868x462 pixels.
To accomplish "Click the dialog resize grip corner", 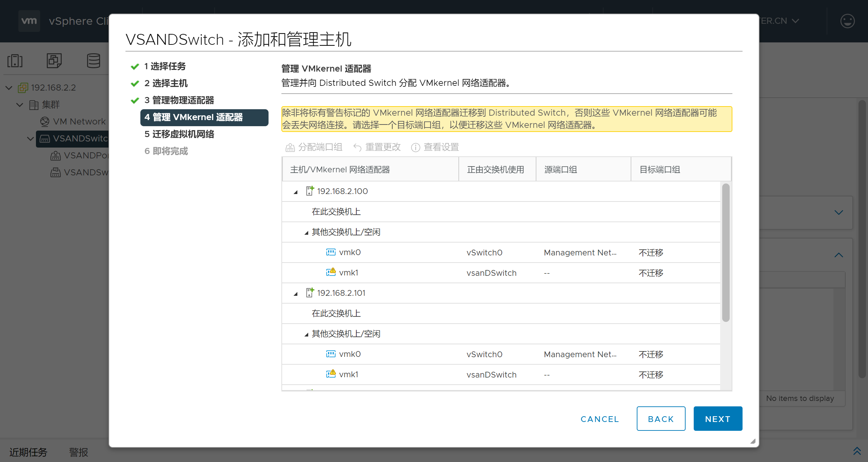I will [753, 441].
